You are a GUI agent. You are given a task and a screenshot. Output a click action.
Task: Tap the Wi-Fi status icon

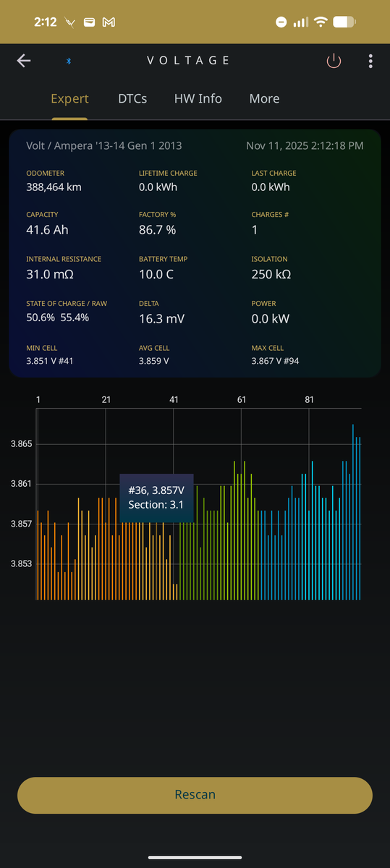pyautogui.click(x=321, y=22)
